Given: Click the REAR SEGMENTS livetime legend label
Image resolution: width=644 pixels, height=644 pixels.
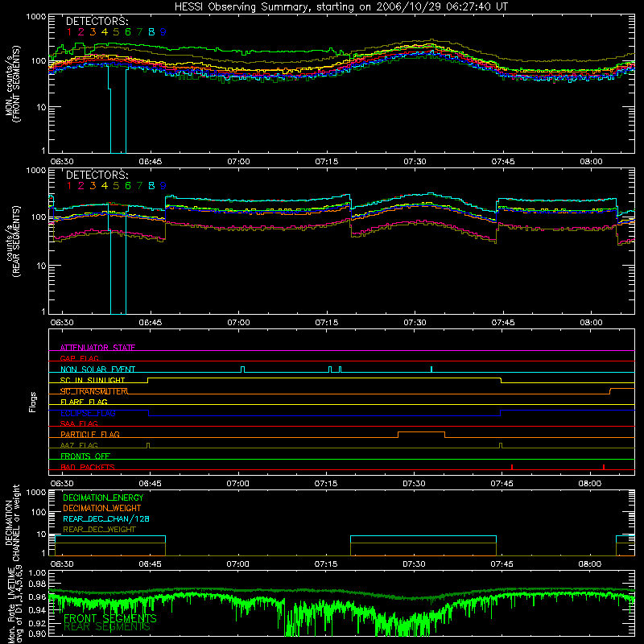Looking at the screenshot, I should (x=107, y=626).
